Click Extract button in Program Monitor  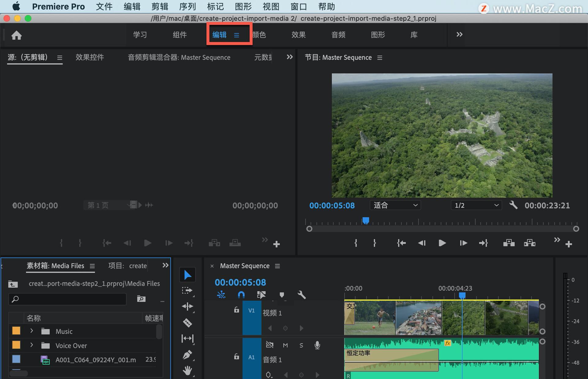[x=530, y=243]
